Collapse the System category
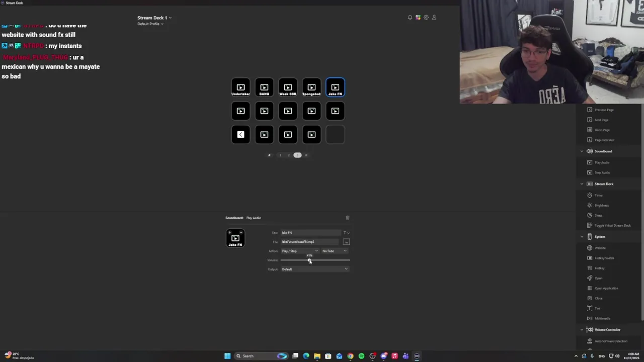 582,237
